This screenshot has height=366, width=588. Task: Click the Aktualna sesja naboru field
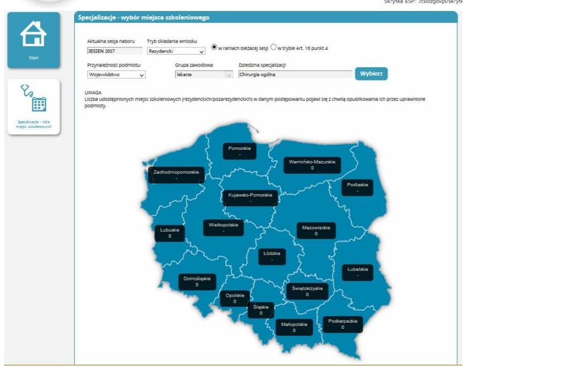point(115,51)
